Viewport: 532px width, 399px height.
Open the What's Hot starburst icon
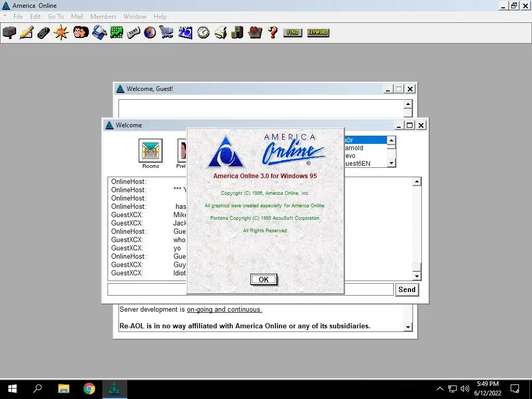pyautogui.click(x=61, y=33)
